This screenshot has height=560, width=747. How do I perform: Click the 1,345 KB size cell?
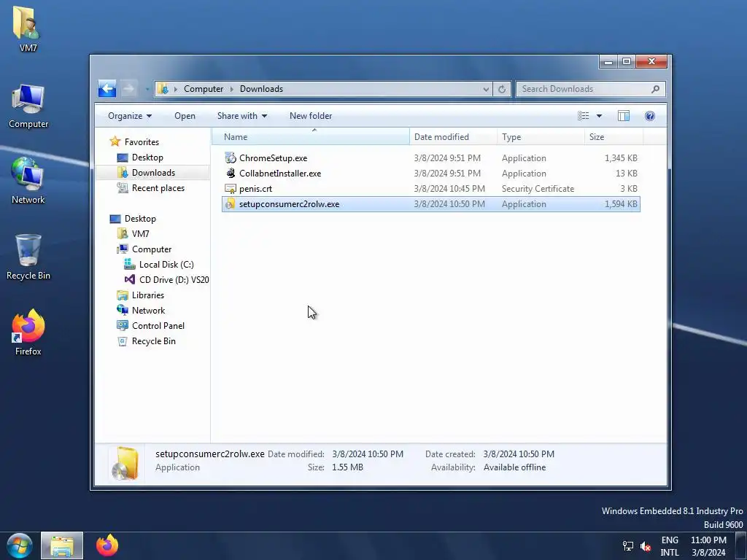[x=621, y=158]
